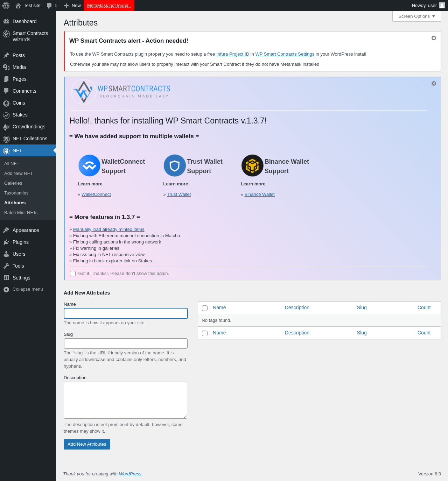The width and height of the screenshot is (448, 481).
Task: Open the WP Smart Contracts Settings link
Action: [285, 54]
